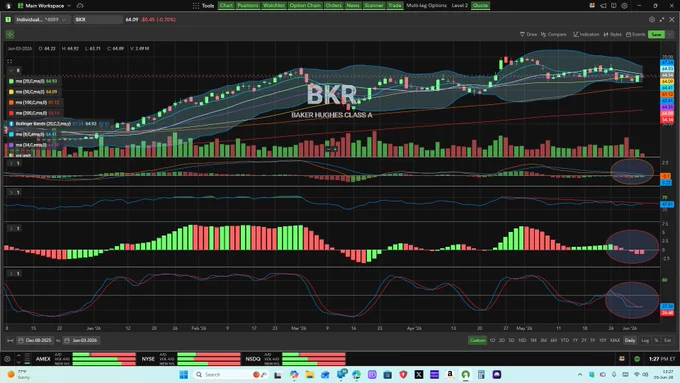The width and height of the screenshot is (680, 383).
Task: Click the ma (20,C,ma,0) green swatch
Action: (x=11, y=81)
